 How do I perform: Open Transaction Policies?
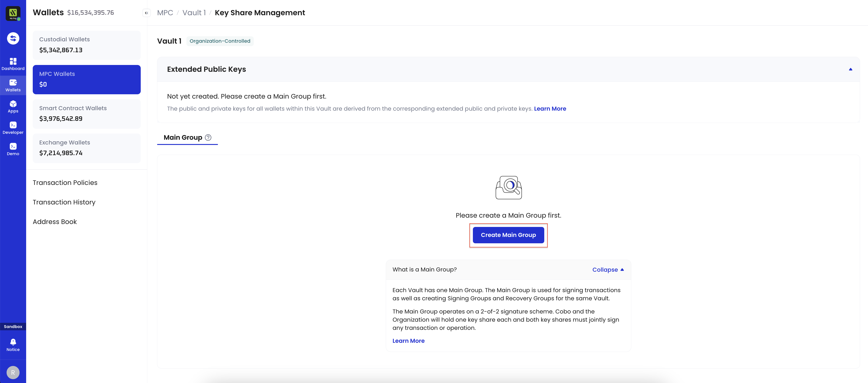(x=65, y=183)
